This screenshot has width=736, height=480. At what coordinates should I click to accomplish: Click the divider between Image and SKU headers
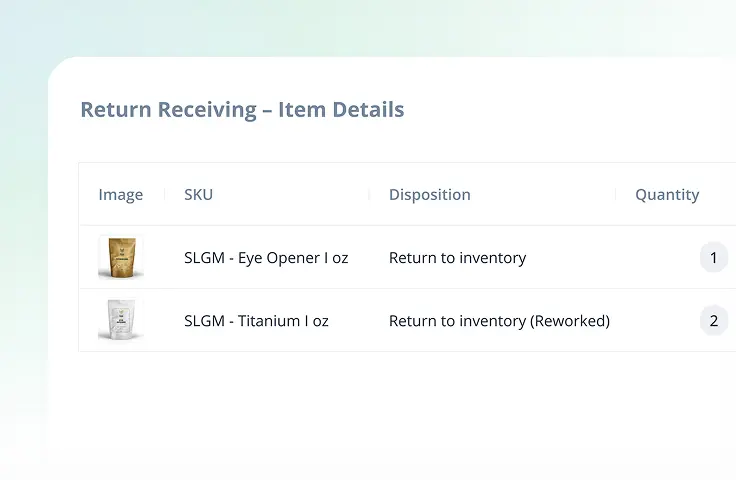(x=165, y=195)
